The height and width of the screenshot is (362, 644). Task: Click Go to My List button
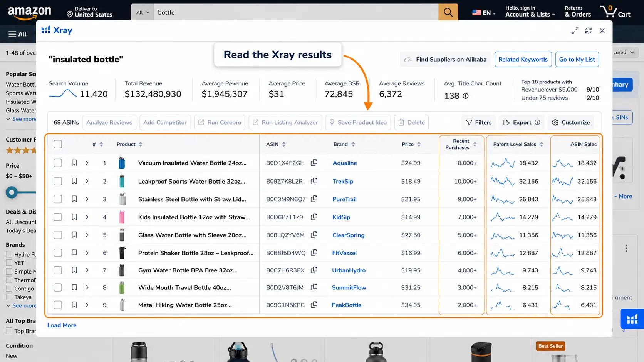(577, 59)
